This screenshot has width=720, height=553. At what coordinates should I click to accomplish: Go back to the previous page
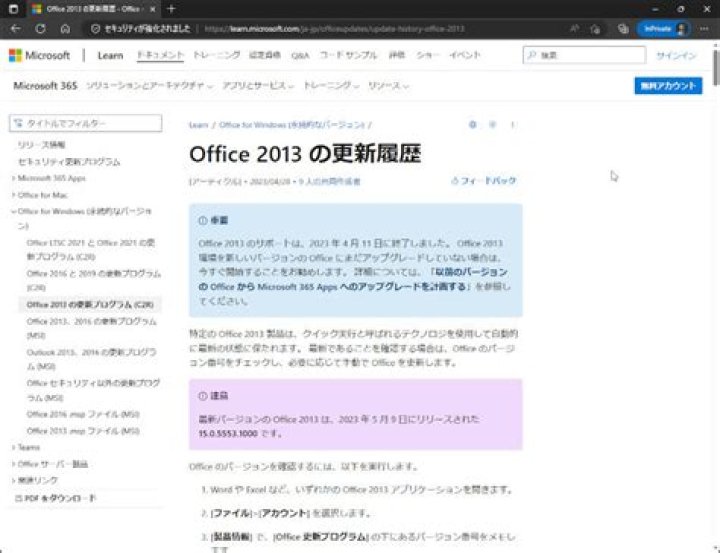(x=16, y=28)
